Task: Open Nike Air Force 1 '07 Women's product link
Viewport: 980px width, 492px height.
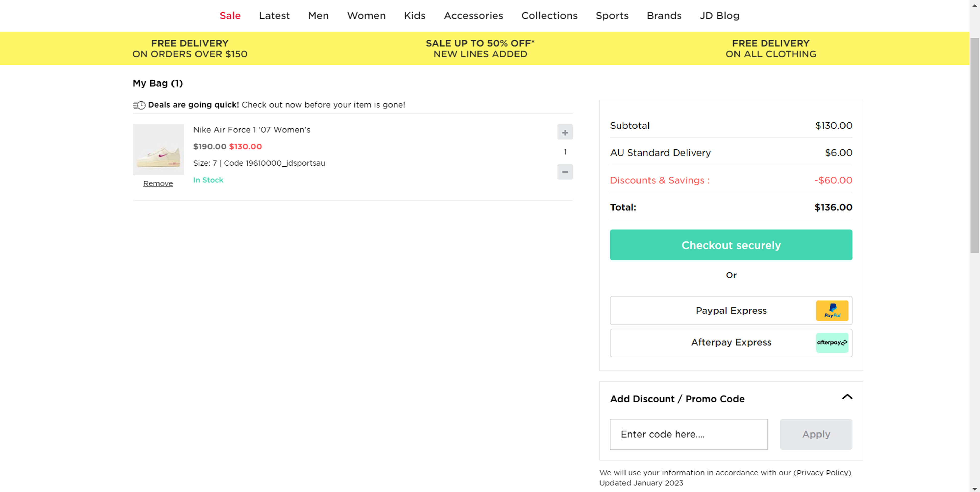Action: coord(251,130)
